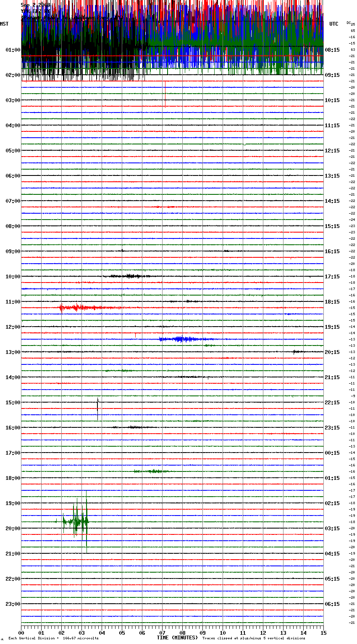
Task: Click minute axis tick label 03
Action: tap(82, 633)
